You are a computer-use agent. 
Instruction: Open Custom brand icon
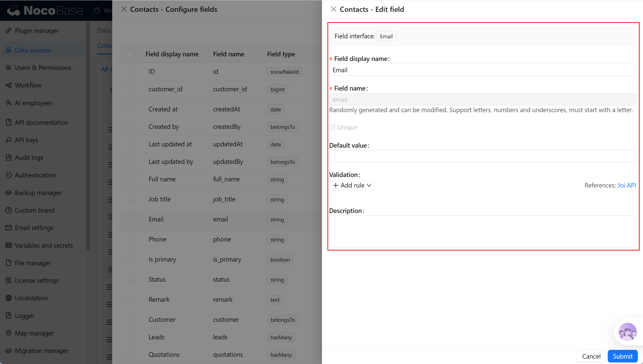point(8,210)
